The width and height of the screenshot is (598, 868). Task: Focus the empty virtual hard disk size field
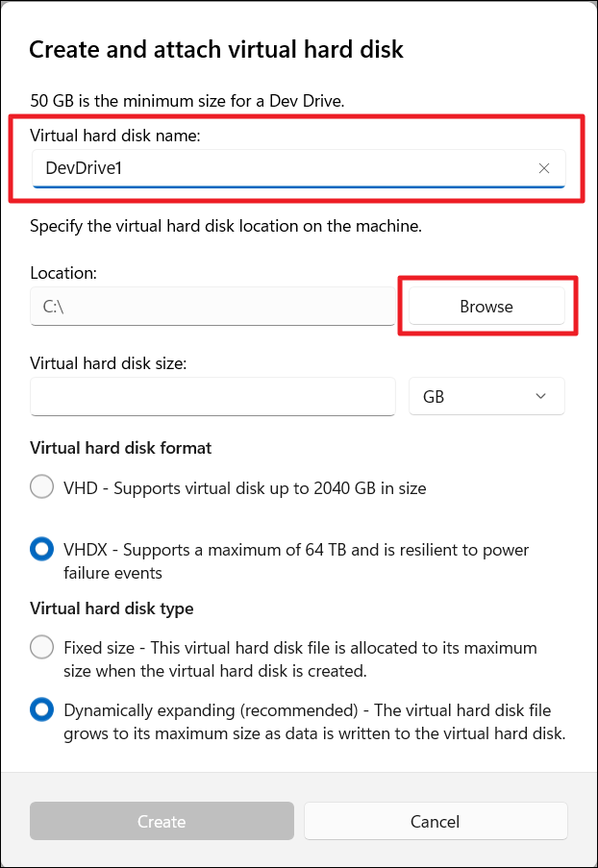click(x=212, y=396)
